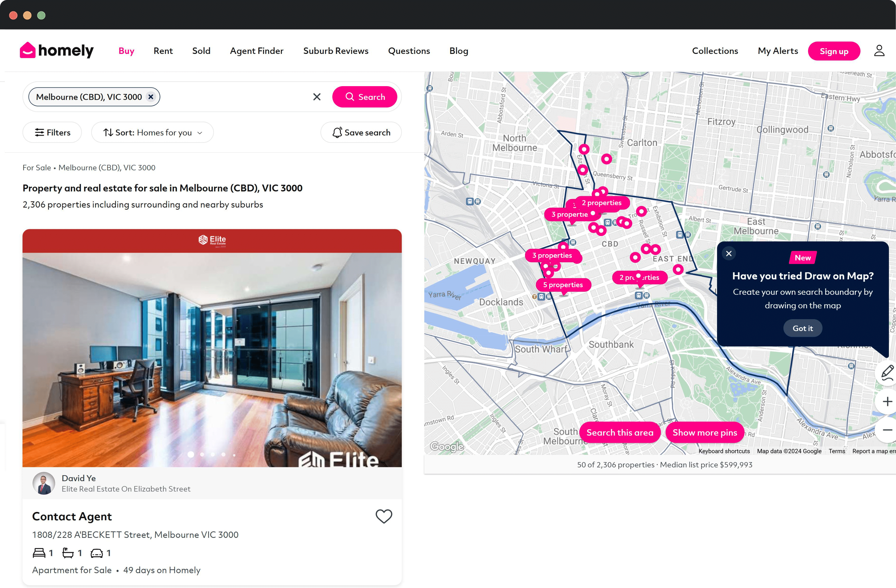The width and height of the screenshot is (896, 588).
Task: Click the Got it button
Action: click(x=802, y=328)
